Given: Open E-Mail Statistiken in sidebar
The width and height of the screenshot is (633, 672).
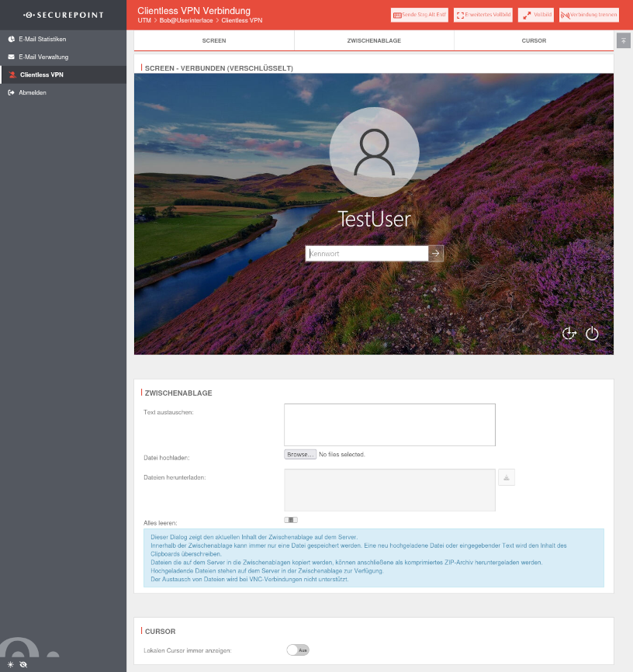Looking at the screenshot, I should (42, 39).
